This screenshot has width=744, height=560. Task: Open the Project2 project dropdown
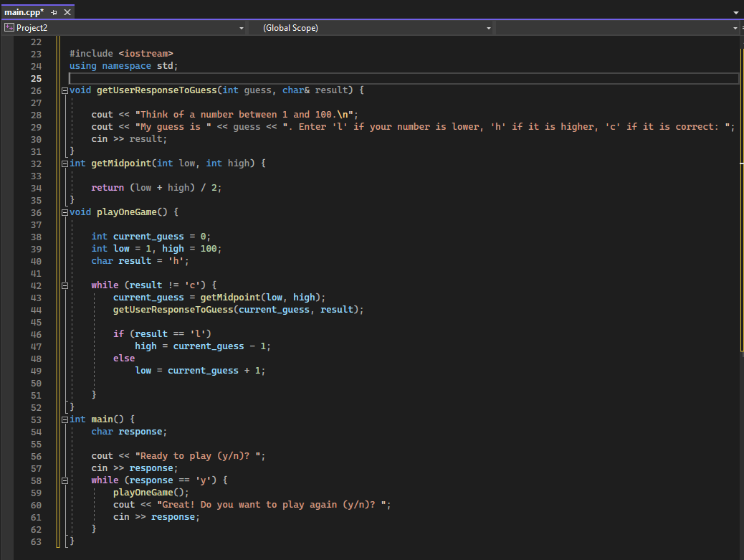coord(124,28)
